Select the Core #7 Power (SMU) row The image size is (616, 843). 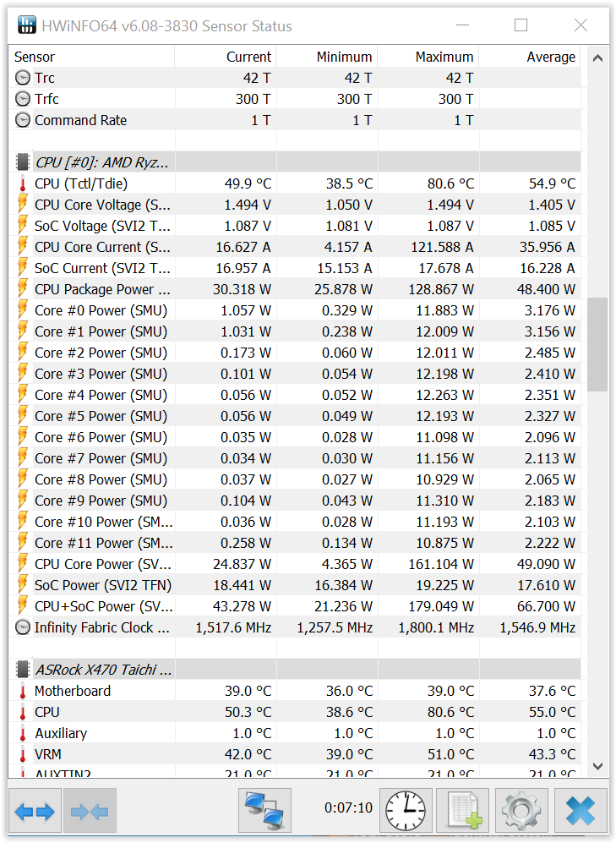(295, 458)
